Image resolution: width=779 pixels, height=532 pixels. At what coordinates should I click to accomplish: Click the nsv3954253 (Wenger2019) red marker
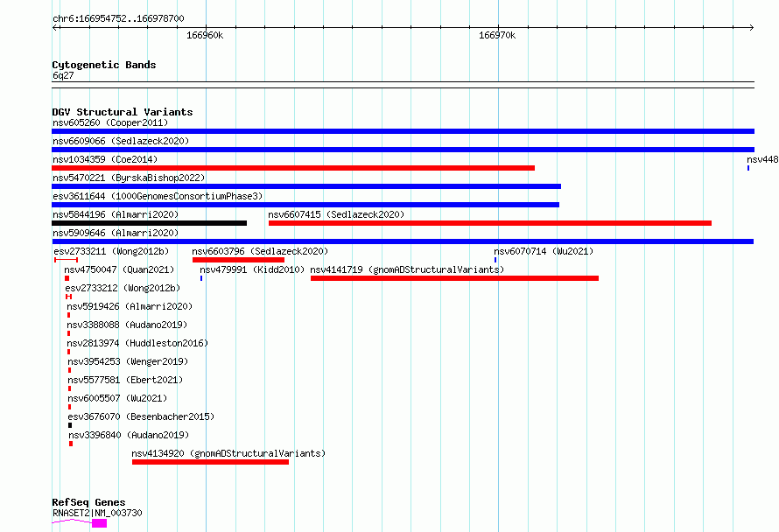[69, 370]
